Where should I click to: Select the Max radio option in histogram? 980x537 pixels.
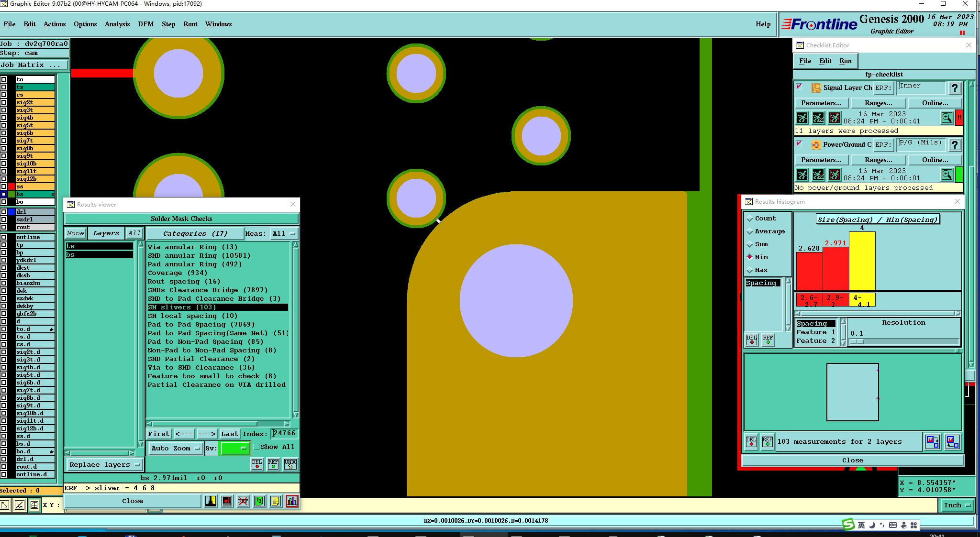click(750, 270)
